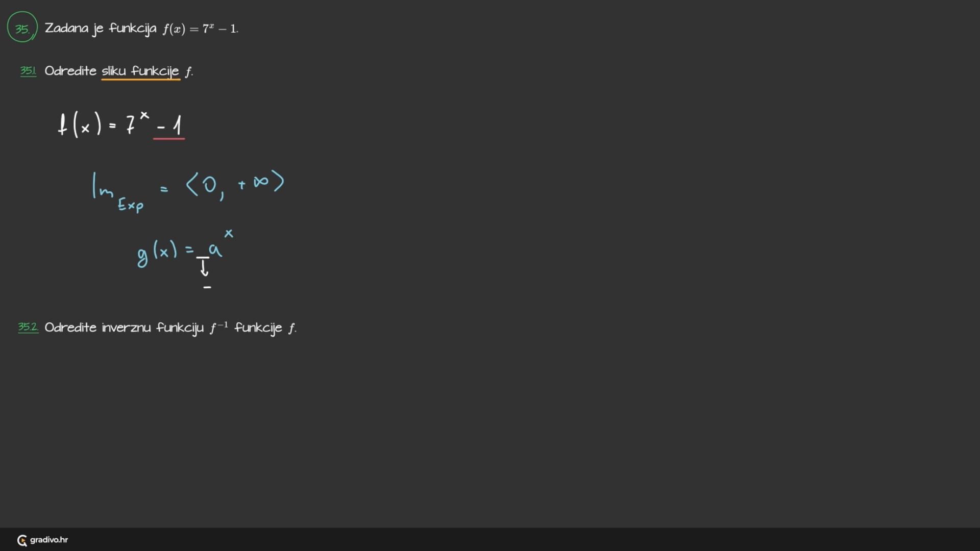Viewport: 980px width, 551px height.
Task: Select the green 35.1 subtask label
Action: [28, 71]
